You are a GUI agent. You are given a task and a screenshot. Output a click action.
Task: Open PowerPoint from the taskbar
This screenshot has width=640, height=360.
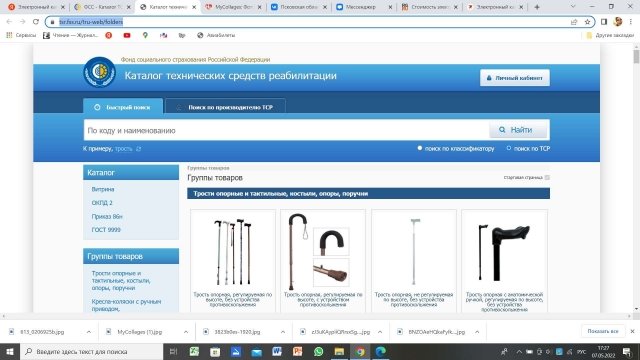[x=298, y=351]
